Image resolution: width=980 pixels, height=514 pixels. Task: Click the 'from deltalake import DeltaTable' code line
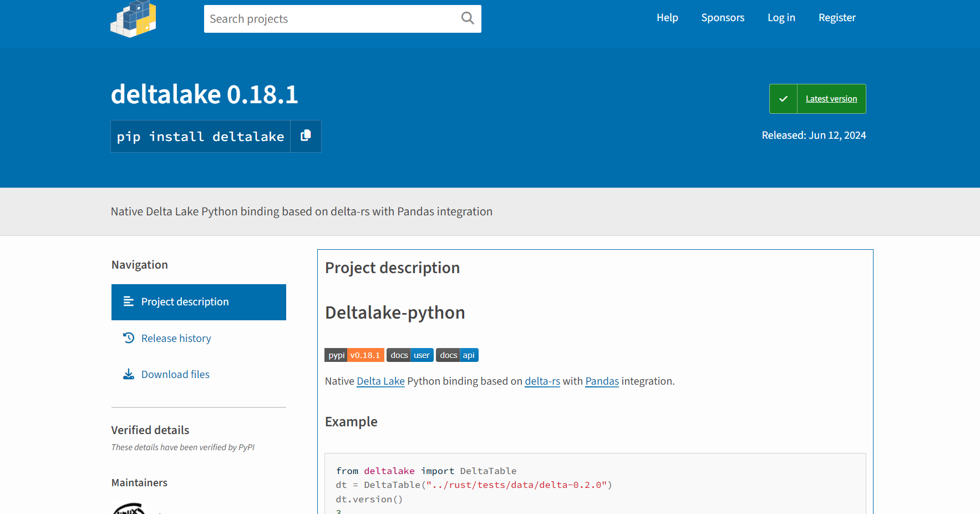426,471
